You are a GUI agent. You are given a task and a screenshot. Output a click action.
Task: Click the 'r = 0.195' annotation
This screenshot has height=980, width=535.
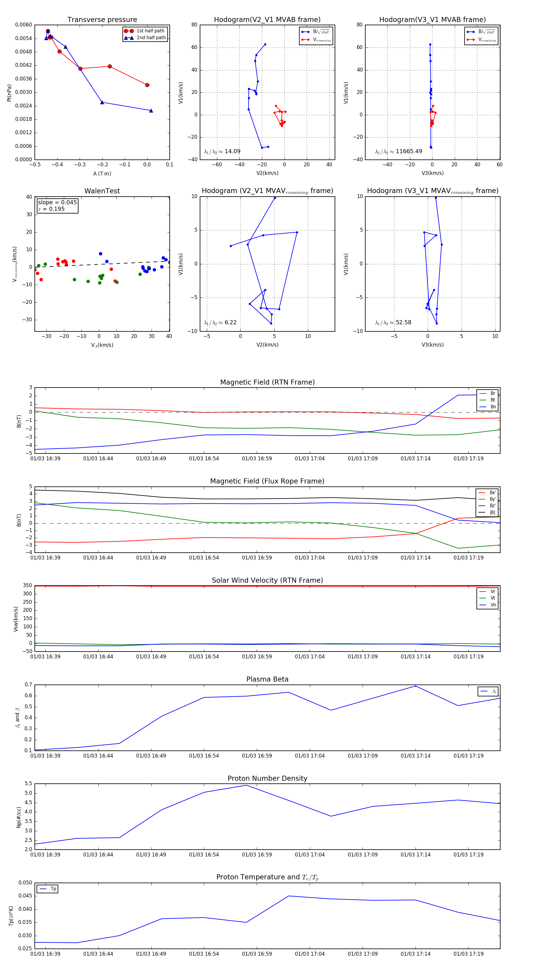tap(51, 209)
